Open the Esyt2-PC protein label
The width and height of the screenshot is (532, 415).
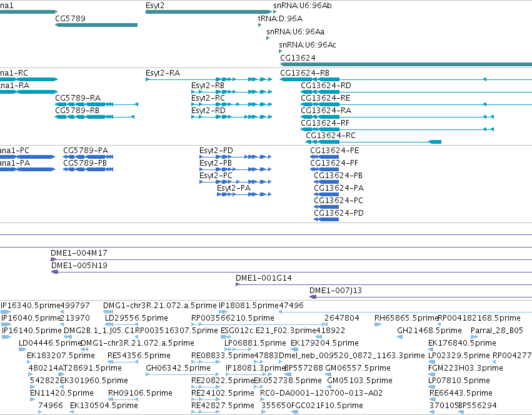pos(216,176)
